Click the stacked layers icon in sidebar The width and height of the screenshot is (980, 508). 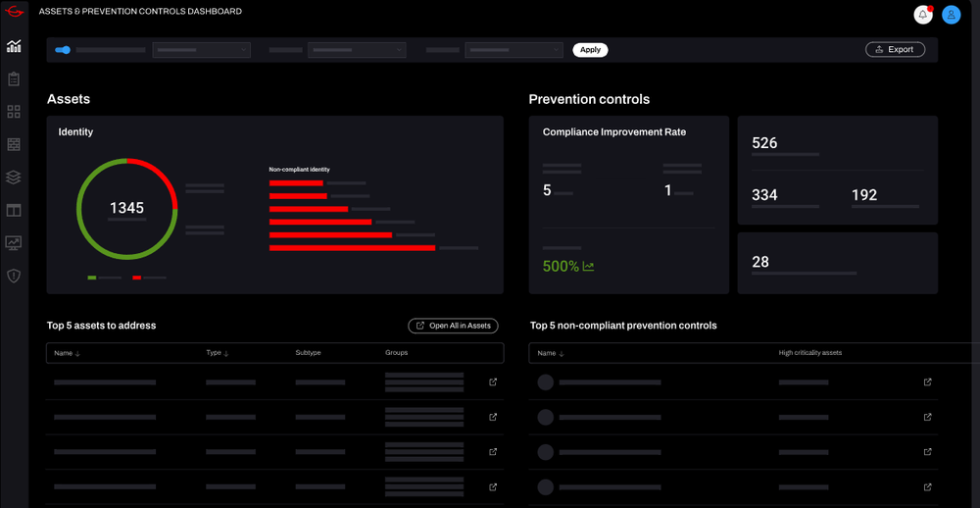coord(14,178)
